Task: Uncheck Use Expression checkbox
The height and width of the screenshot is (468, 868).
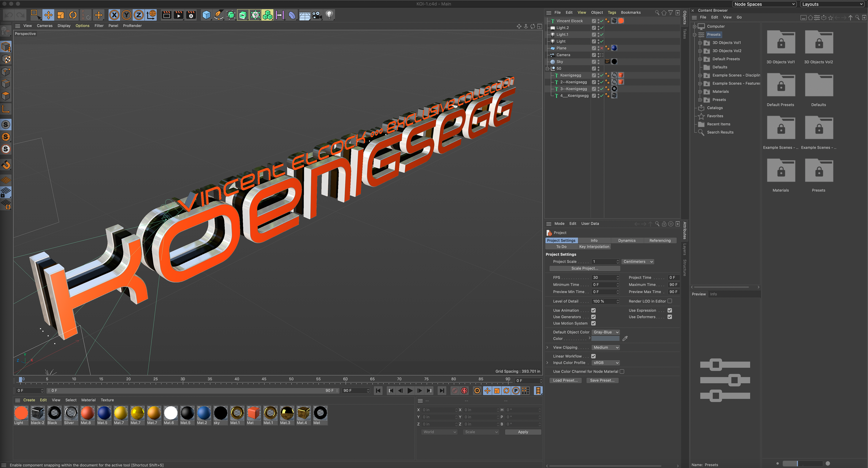Action: tap(670, 310)
